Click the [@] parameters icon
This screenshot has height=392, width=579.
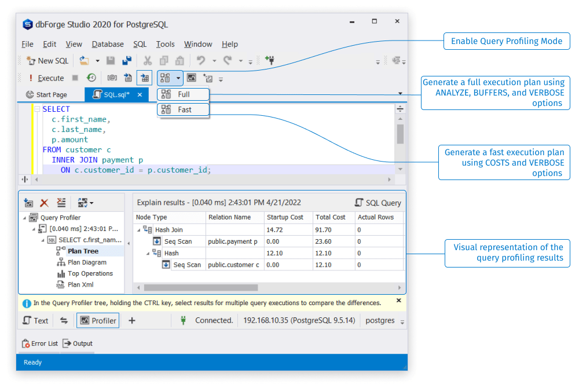112,78
